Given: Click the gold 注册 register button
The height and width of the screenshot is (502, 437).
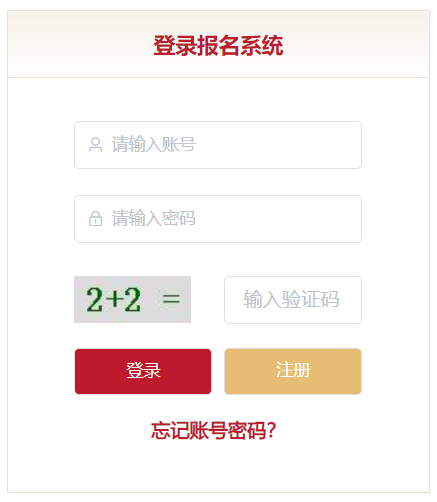Looking at the screenshot, I should click(293, 371).
